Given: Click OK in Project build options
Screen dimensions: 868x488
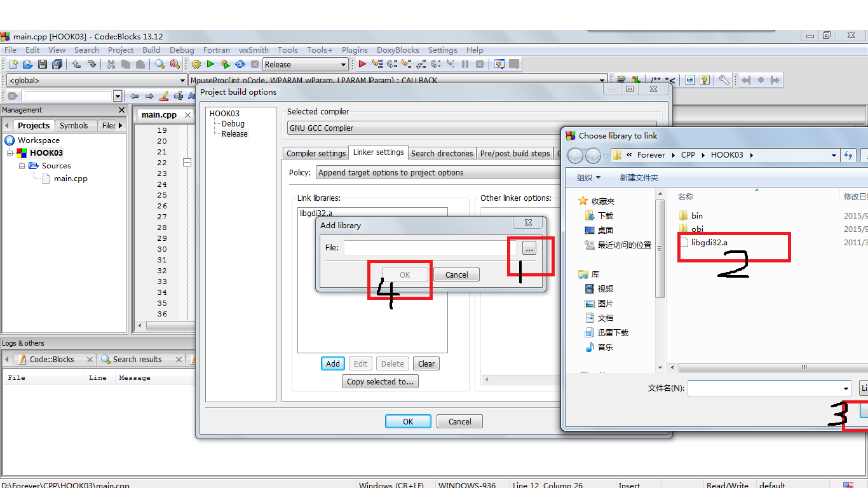Looking at the screenshot, I should (408, 421).
